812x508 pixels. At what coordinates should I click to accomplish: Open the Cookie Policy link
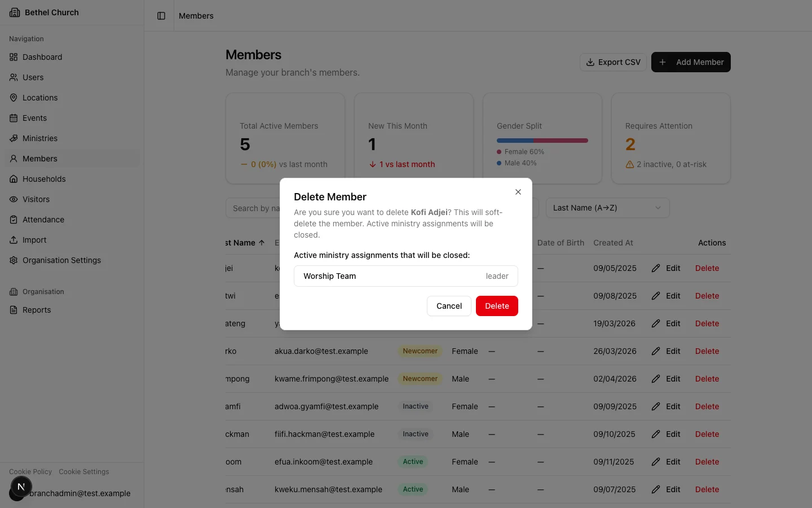(x=30, y=472)
